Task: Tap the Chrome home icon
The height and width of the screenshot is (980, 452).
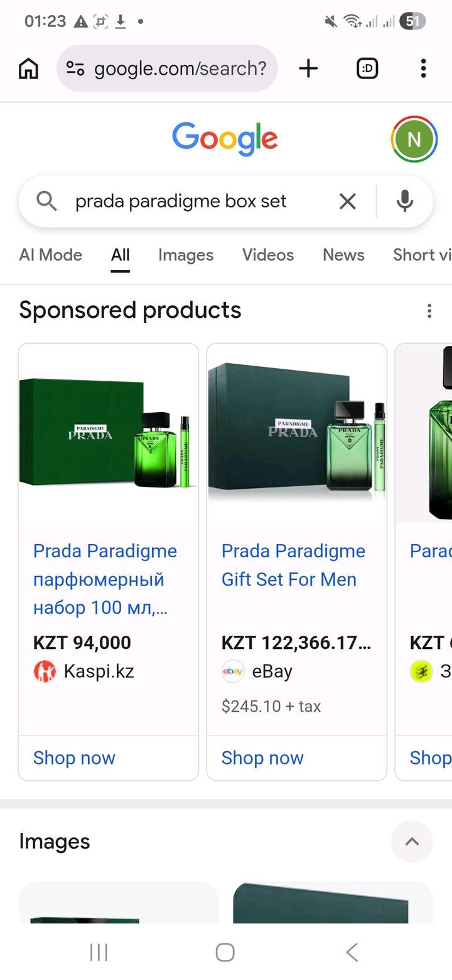Action: (28, 68)
